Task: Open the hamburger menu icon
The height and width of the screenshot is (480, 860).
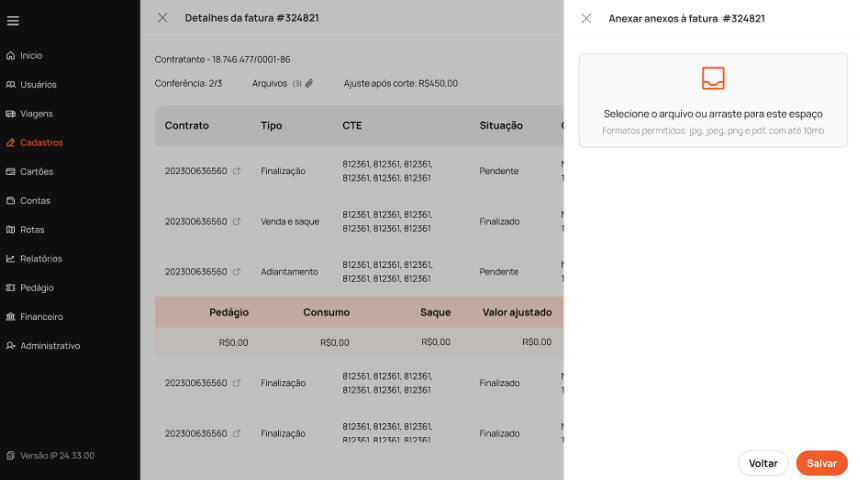Action: [13, 21]
